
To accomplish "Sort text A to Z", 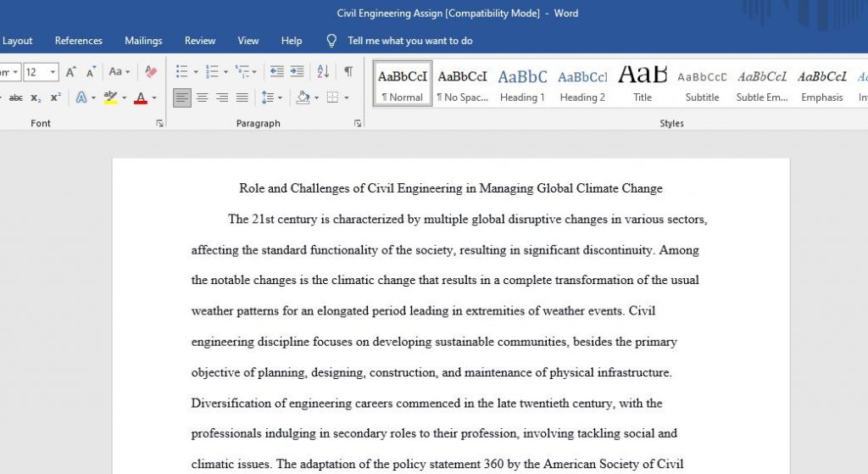I will pyautogui.click(x=323, y=71).
